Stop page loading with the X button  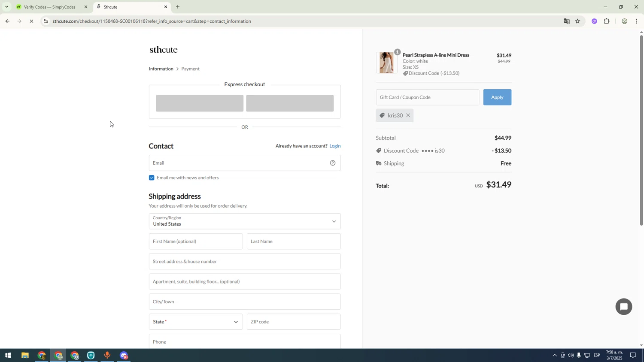click(x=32, y=21)
